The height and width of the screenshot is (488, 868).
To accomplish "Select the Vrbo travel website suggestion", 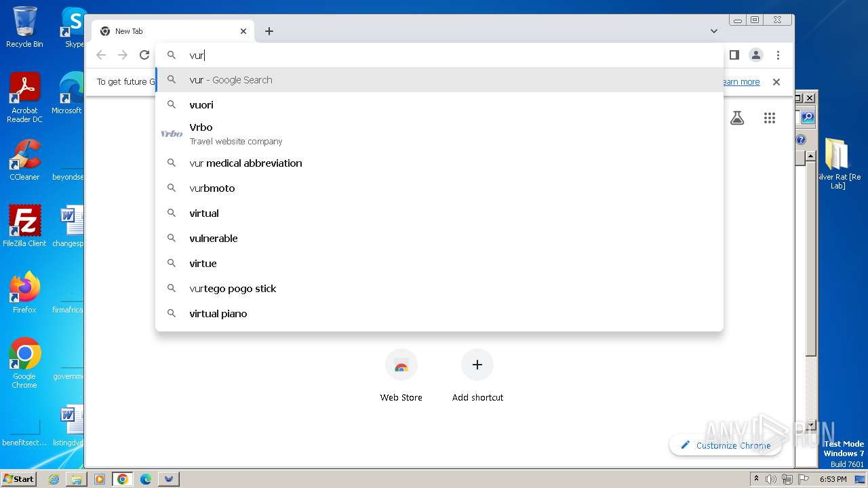I will click(x=439, y=134).
